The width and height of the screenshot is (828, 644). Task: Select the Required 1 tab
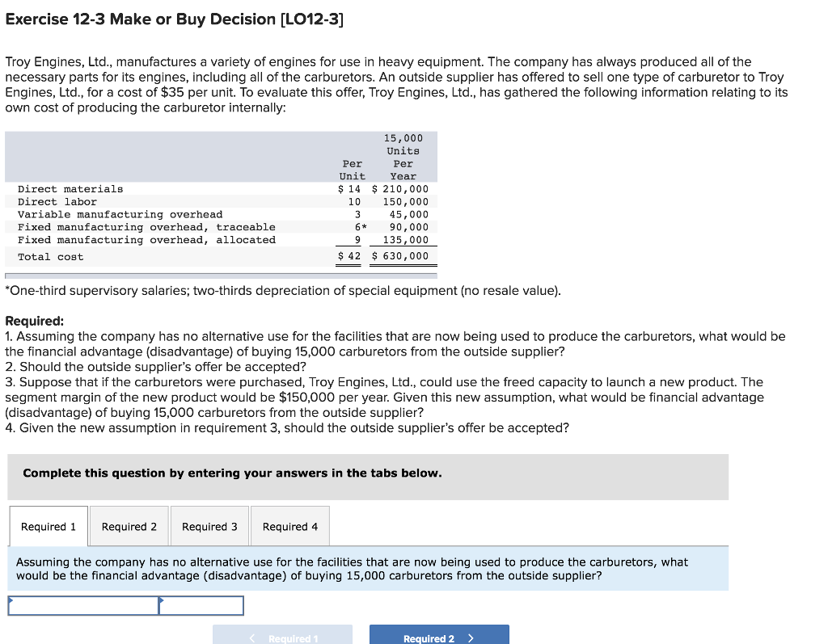(49, 526)
